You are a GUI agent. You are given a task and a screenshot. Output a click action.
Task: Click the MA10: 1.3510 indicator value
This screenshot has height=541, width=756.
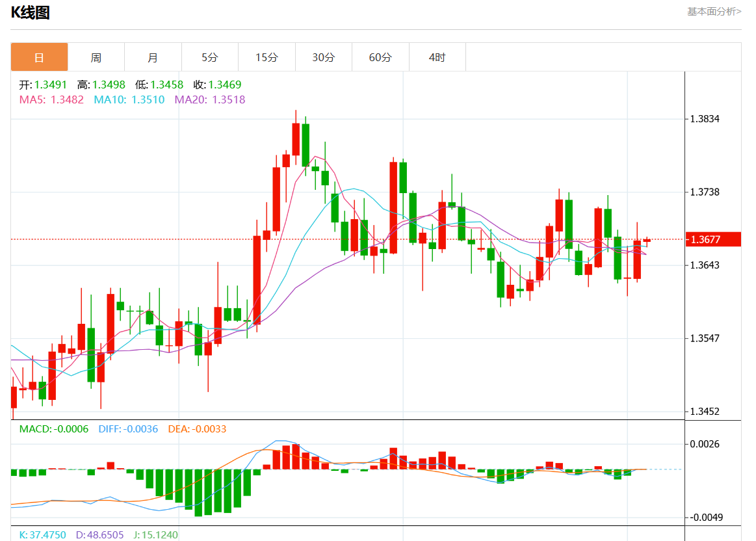(x=129, y=99)
